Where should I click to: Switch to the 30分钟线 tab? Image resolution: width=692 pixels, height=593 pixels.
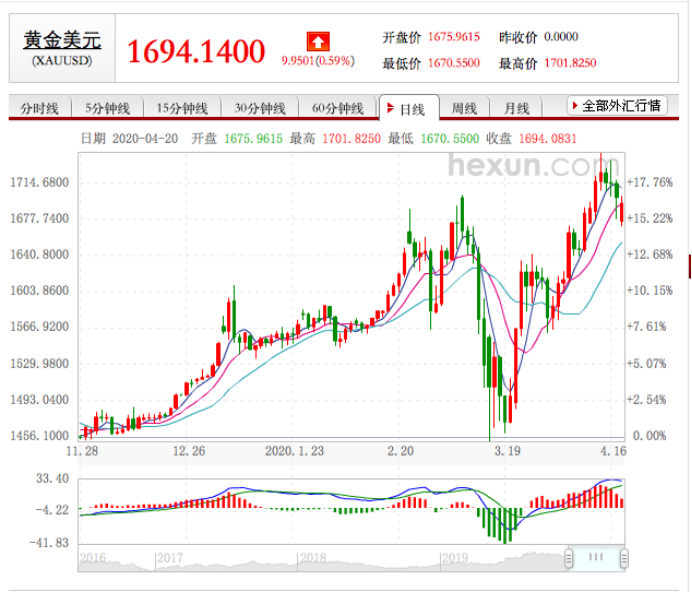pyautogui.click(x=260, y=108)
